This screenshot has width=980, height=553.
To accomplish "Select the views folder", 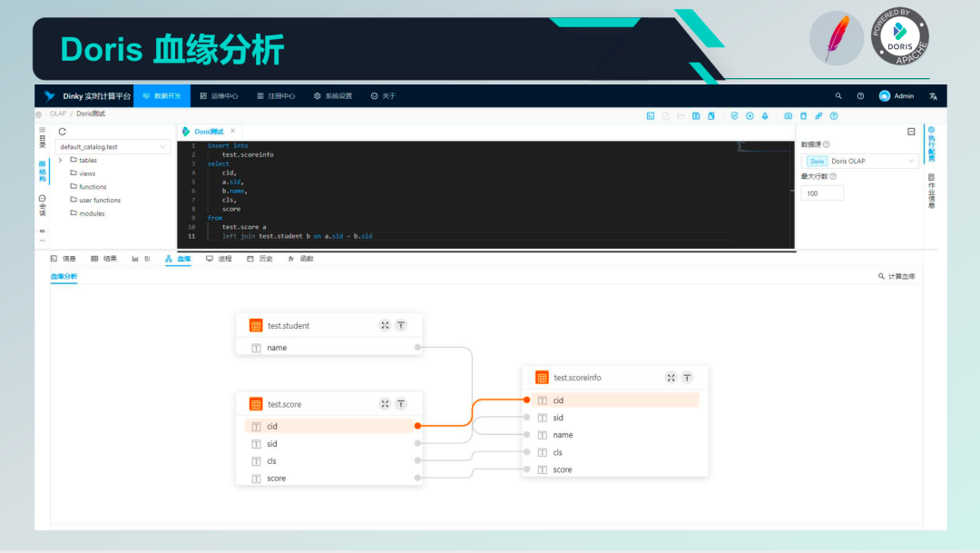I will (x=83, y=173).
